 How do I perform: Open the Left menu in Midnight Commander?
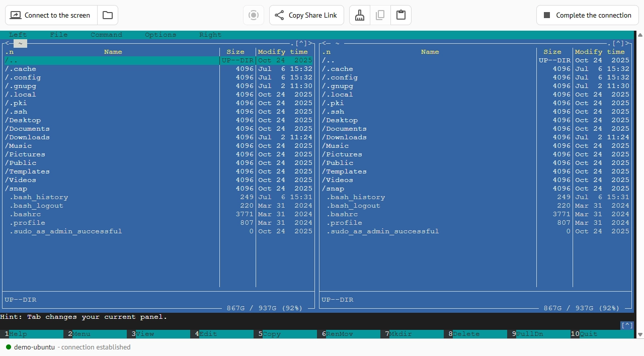18,35
